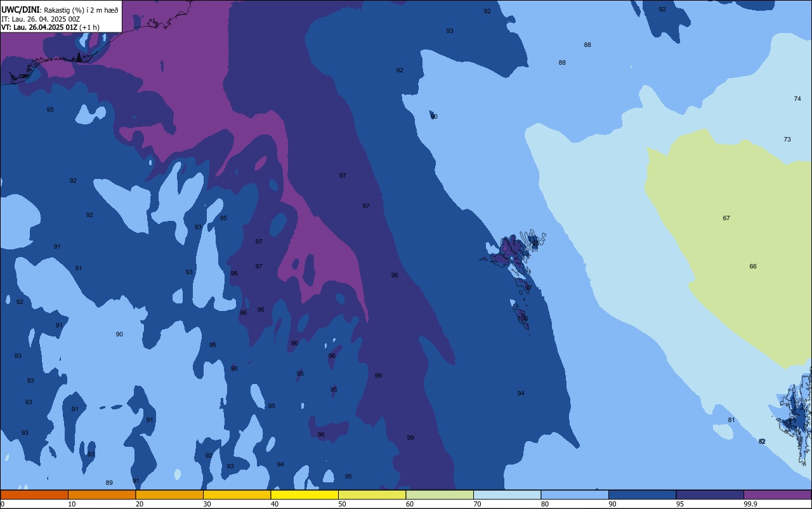Screen dimensions: 812x509
Task: Click the amber 30–40 legend swatch
Action: pyautogui.click(x=237, y=494)
